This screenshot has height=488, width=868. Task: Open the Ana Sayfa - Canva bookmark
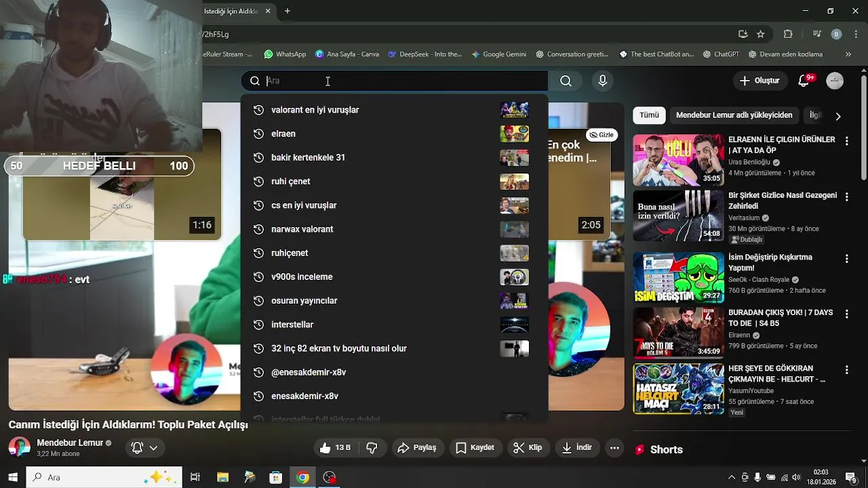point(347,54)
